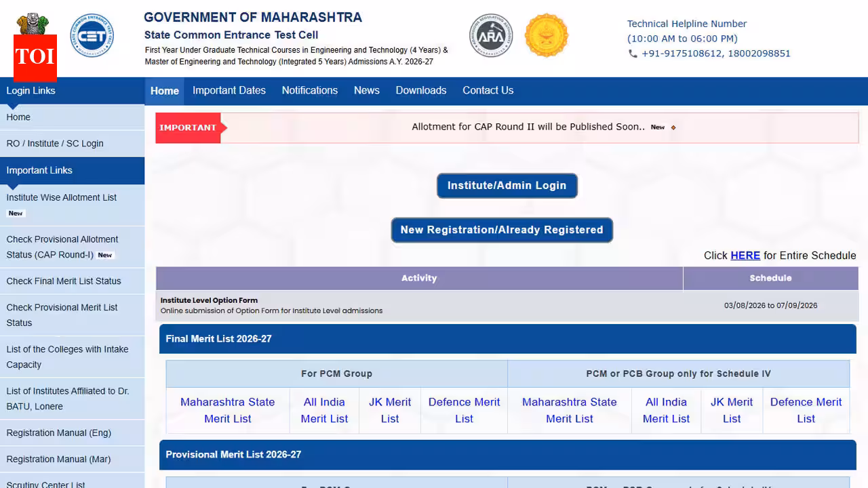Open PCM Group JK Merit List
The image size is (868, 488).
pyautogui.click(x=390, y=410)
